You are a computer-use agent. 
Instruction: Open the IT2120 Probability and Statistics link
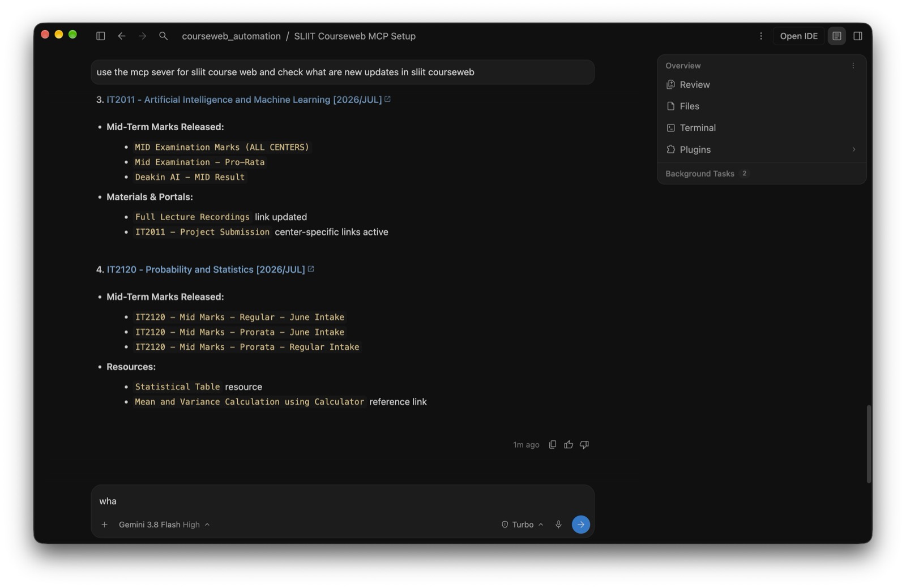(206, 269)
